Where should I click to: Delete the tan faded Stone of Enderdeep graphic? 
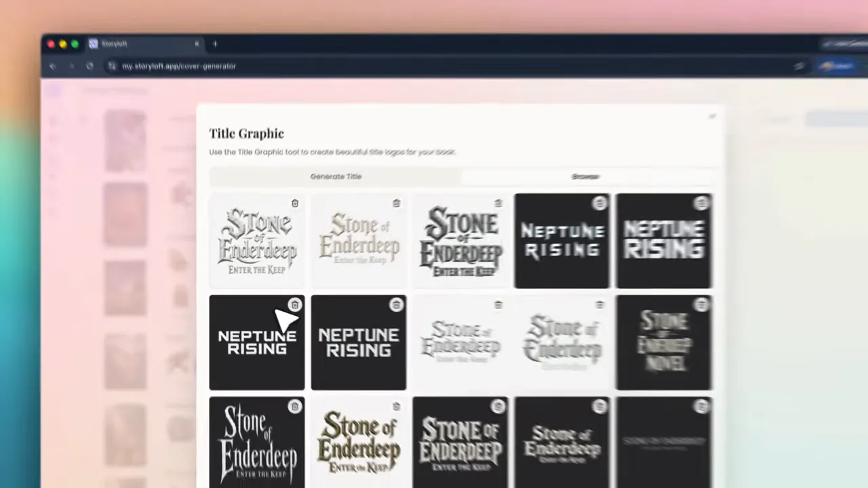pyautogui.click(x=396, y=203)
